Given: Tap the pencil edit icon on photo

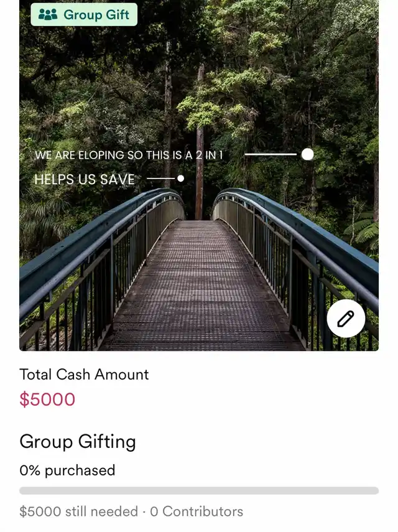Looking at the screenshot, I should tap(345, 319).
